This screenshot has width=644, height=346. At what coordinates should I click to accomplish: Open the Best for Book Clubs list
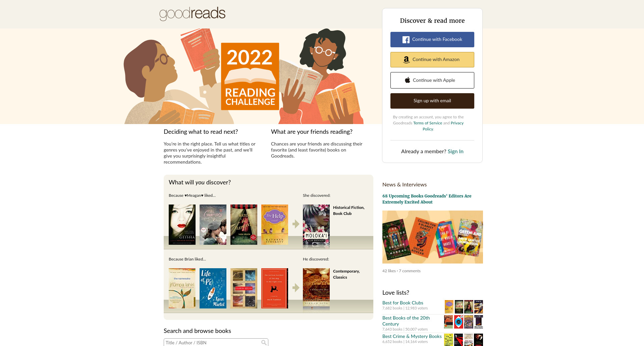(x=402, y=303)
